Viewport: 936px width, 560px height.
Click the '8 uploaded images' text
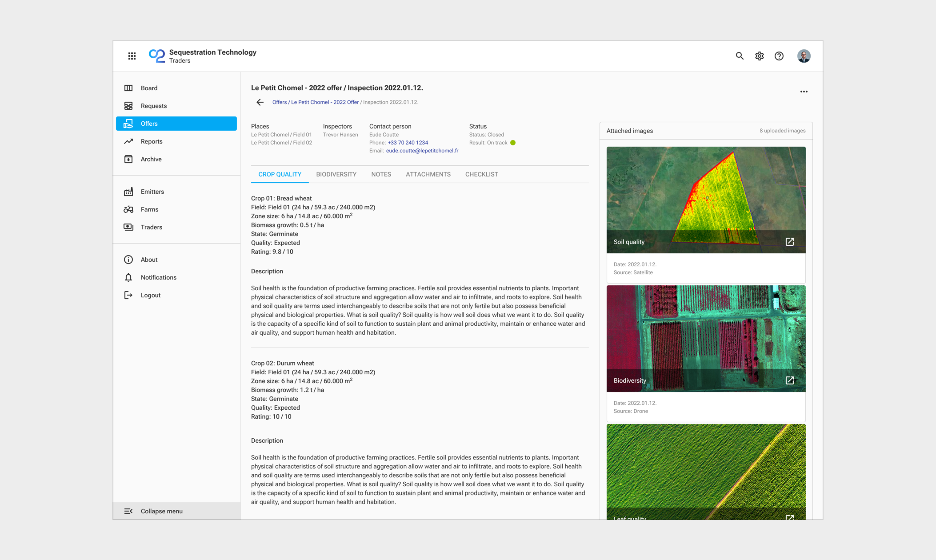pyautogui.click(x=782, y=131)
